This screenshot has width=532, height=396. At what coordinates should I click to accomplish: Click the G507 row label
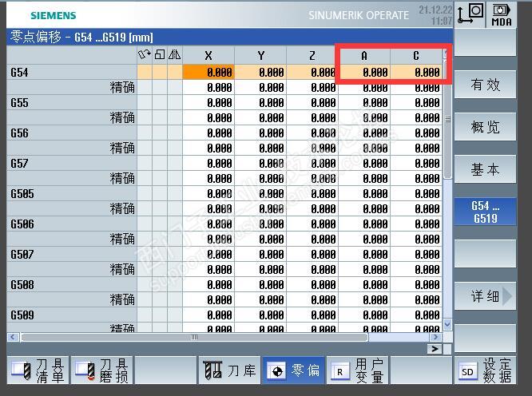tap(22, 255)
